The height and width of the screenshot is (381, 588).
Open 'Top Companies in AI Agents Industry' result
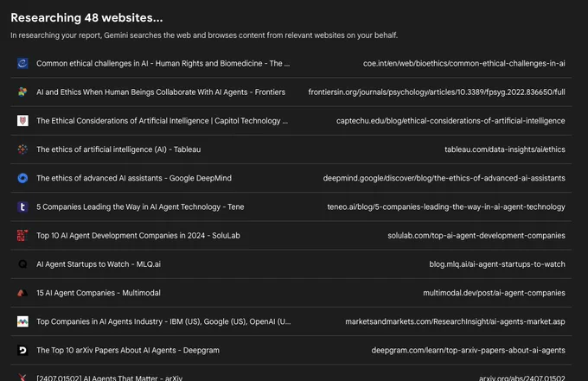[163, 321]
